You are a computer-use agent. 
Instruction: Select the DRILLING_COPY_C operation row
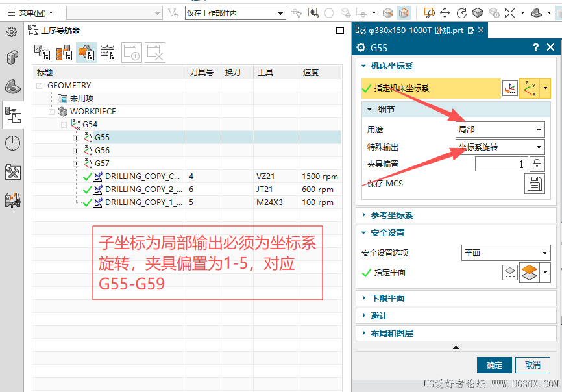point(187,177)
